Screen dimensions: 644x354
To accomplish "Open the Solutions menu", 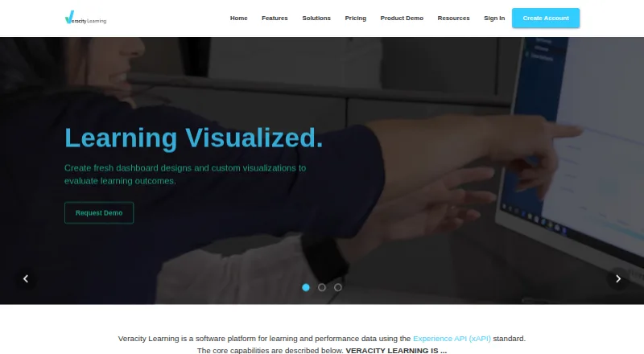I will (316, 18).
